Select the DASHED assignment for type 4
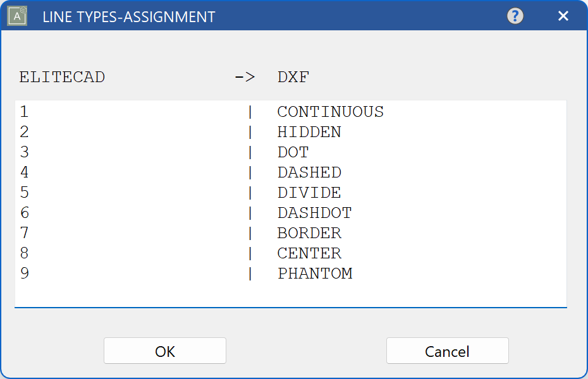588x379 pixels. pos(309,172)
